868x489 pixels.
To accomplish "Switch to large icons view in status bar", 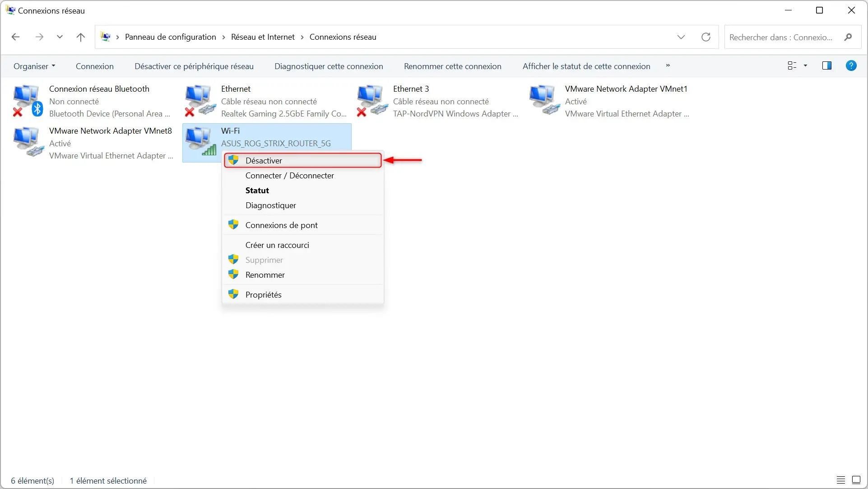I will pos(856,480).
